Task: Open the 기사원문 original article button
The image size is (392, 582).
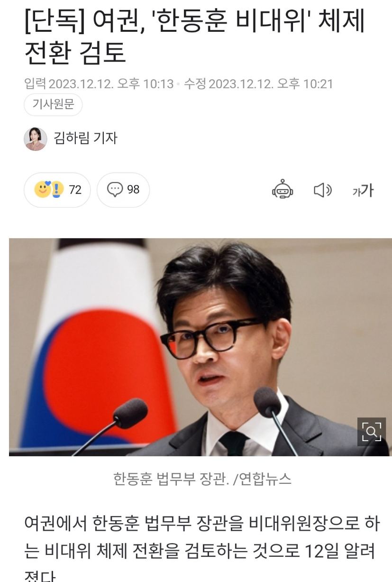Action: pos(53,105)
